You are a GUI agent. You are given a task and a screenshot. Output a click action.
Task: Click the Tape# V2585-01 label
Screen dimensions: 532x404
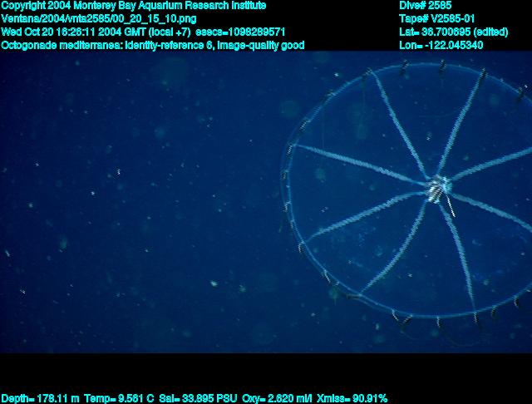click(436, 18)
